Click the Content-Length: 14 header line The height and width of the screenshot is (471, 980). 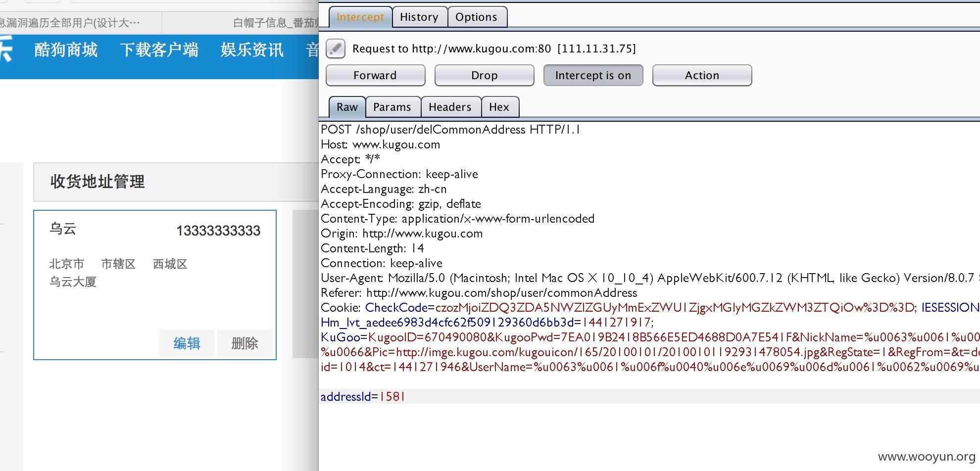coord(372,248)
